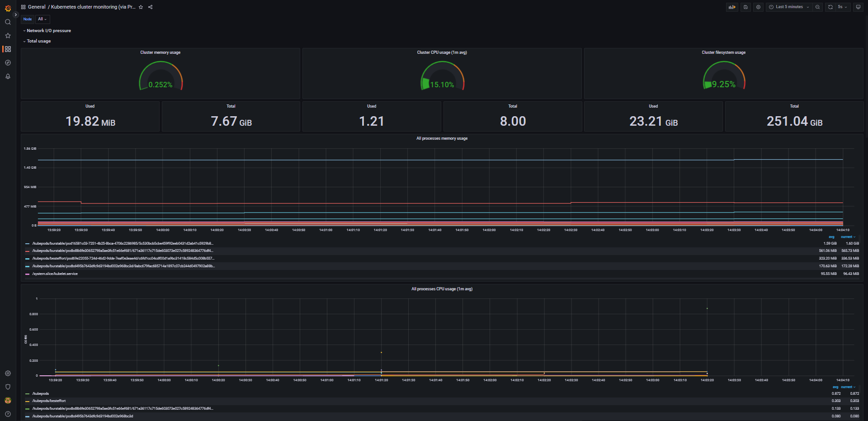
Task: Open the Alerting bell icon
Action: click(8, 76)
